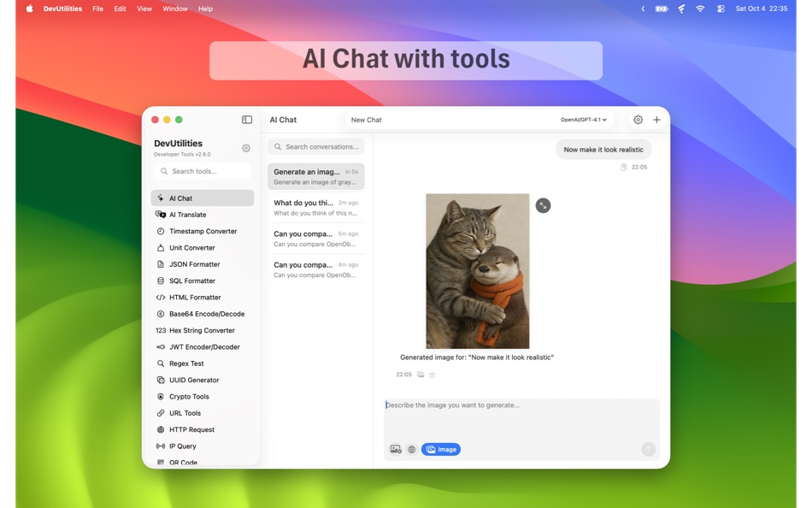Viewport: 812px width, 508px height.
Task: Open the QR Code tool
Action: (203, 462)
